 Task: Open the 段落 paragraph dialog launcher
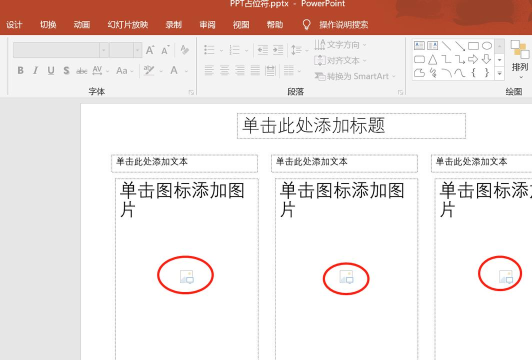[x=400, y=92]
